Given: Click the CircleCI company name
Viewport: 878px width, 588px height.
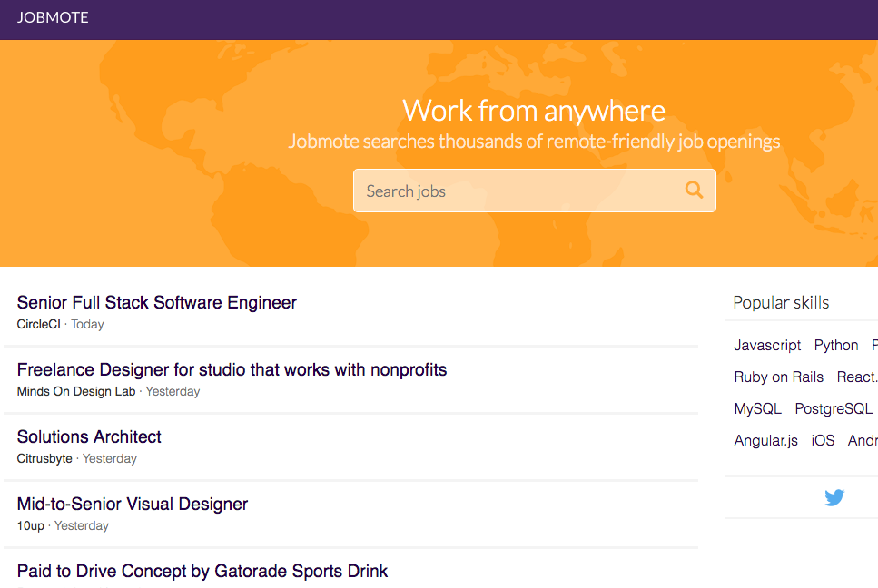Looking at the screenshot, I should [x=39, y=325].
